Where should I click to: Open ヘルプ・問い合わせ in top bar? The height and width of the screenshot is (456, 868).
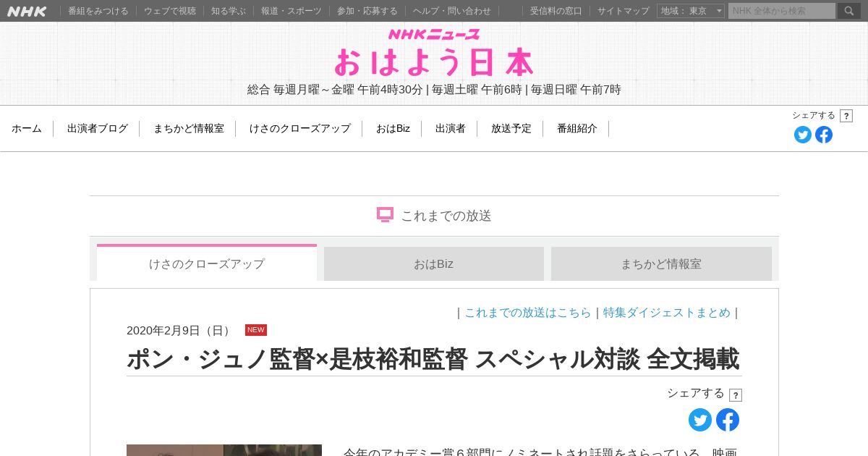[x=452, y=11]
